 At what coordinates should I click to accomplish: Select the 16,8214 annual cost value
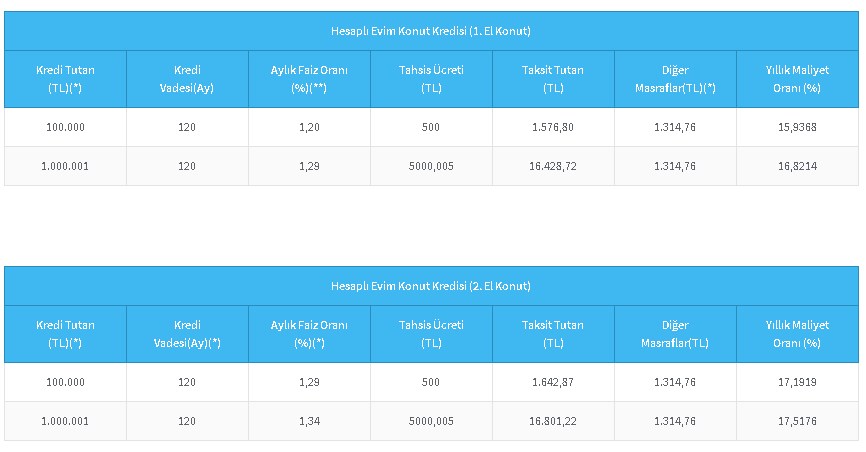[797, 166]
